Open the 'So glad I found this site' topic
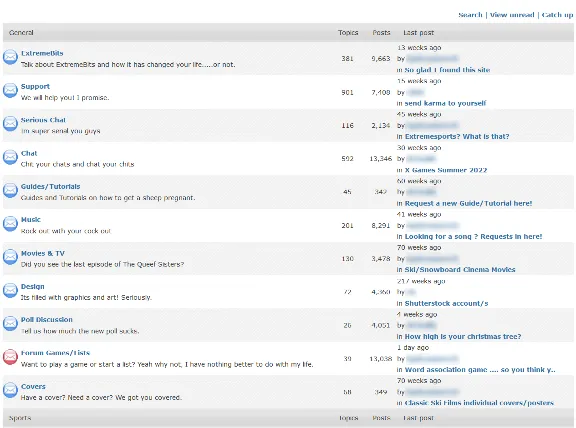Screen dimensions: 576x428 click(x=447, y=70)
